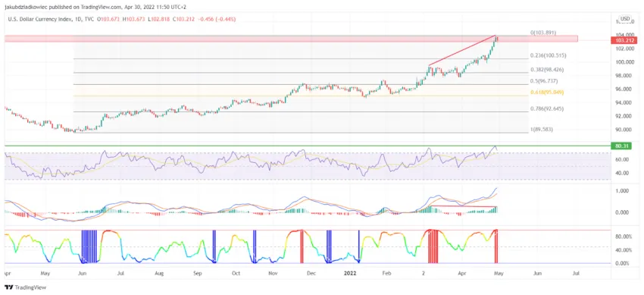
Task: Click the 2022 year marker on time axis
Action: point(350,272)
